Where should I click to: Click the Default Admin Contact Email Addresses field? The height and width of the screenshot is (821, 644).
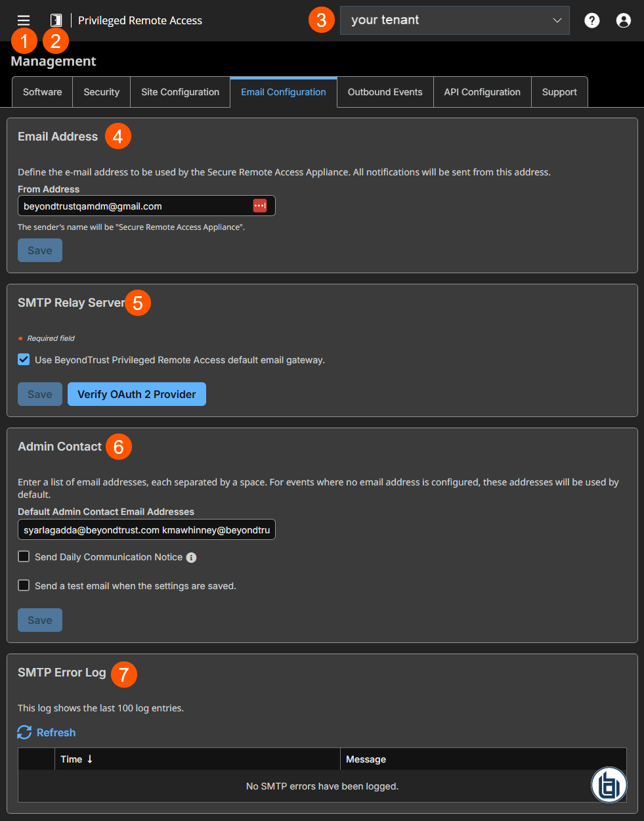pos(146,529)
